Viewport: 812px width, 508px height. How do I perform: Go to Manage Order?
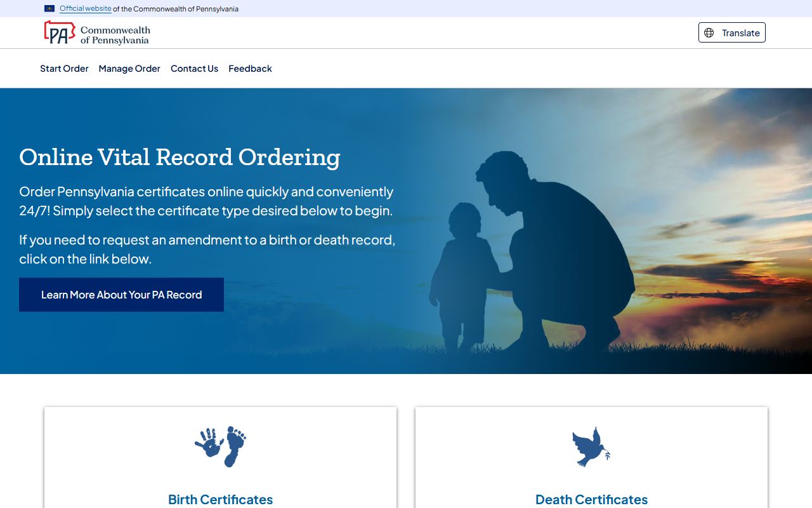[x=129, y=69]
